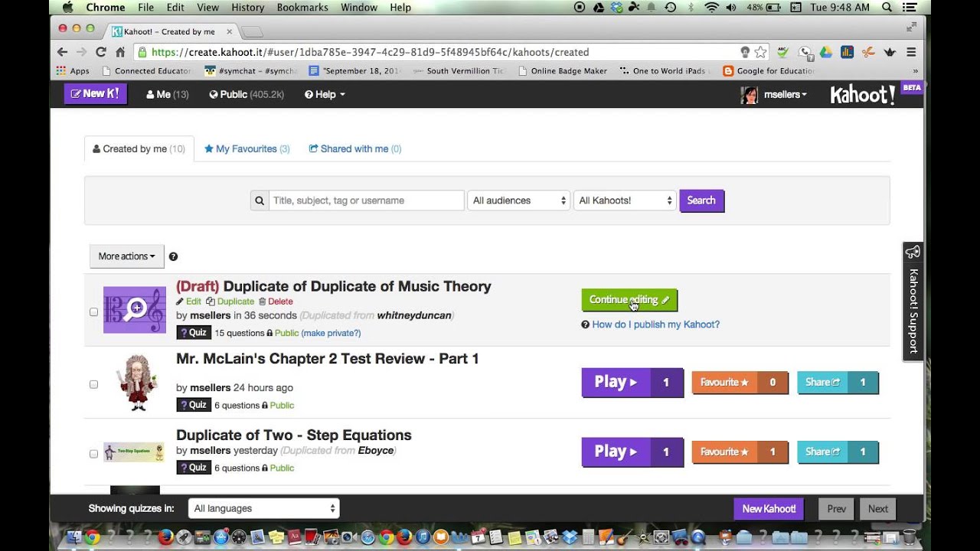Open the Me (13) section
Viewport: 980px width, 551px height.
(167, 94)
